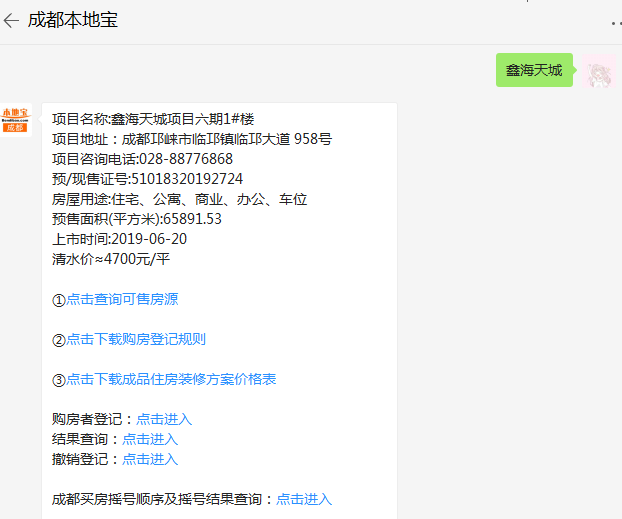Click phone number 028-88776868

[186, 159]
